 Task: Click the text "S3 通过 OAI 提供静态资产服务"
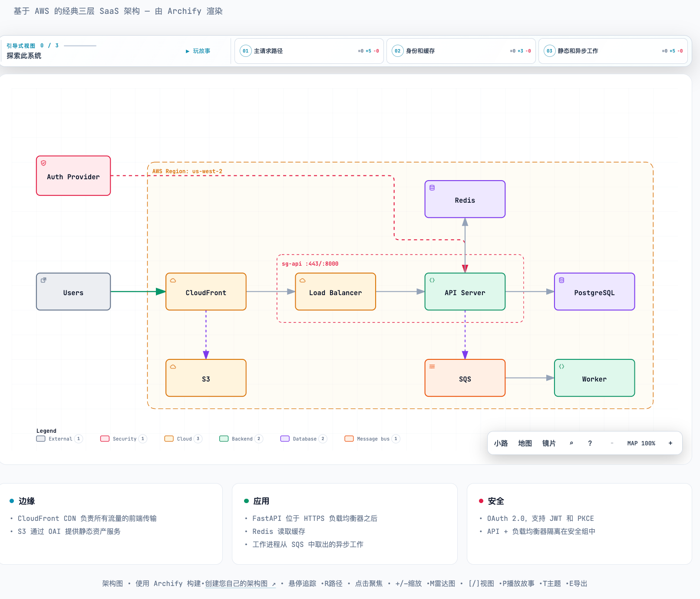pos(69,531)
